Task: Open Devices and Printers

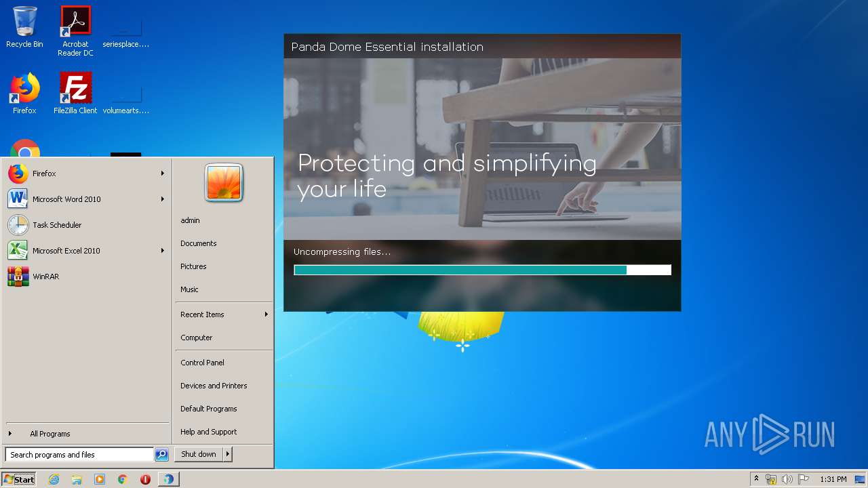Action: [x=214, y=386]
